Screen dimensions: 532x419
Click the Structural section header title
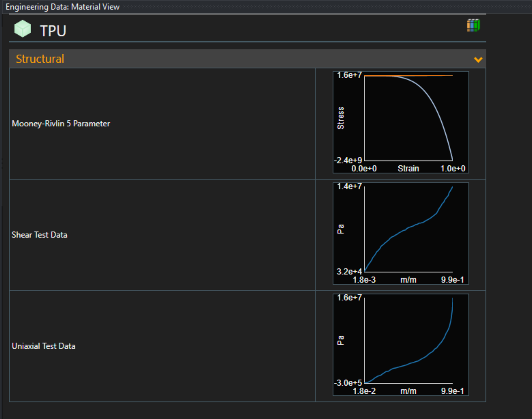[40, 59]
